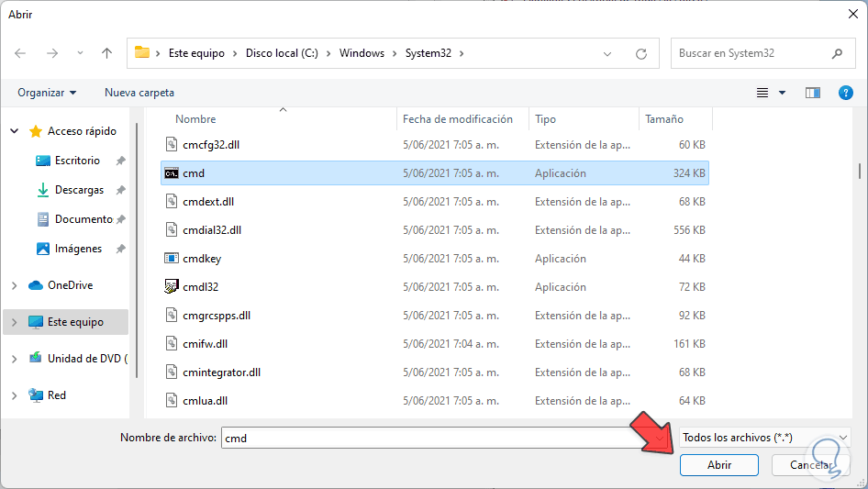Select cmd application icon
The width and height of the screenshot is (868, 489).
pos(172,173)
